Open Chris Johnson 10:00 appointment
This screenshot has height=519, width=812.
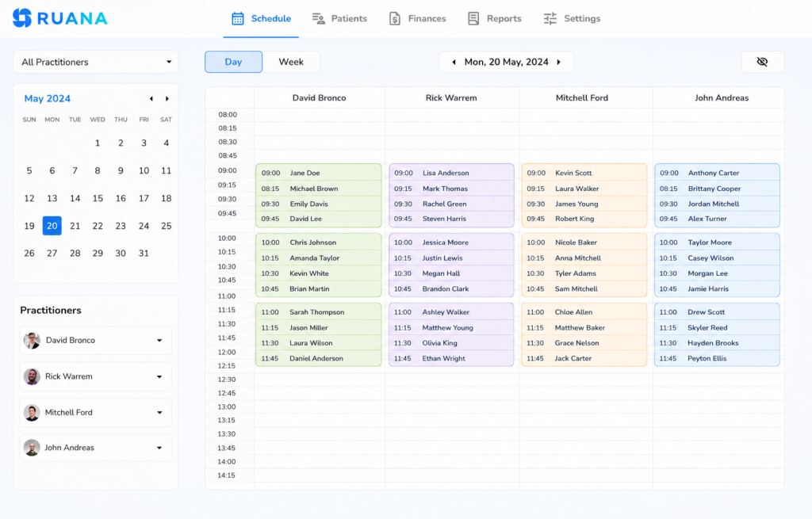319,242
